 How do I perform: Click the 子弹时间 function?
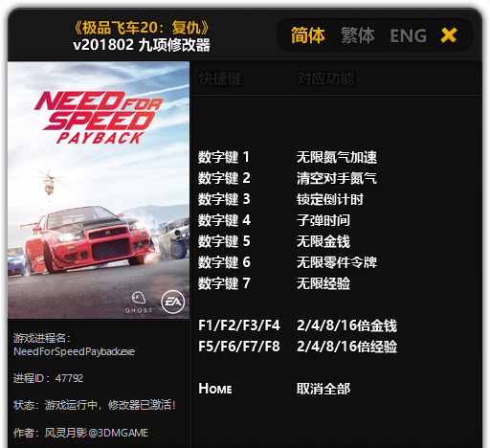click(323, 220)
